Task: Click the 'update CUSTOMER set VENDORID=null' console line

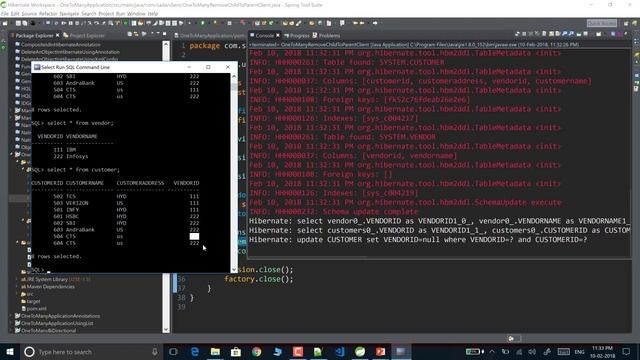Action: tap(418, 240)
